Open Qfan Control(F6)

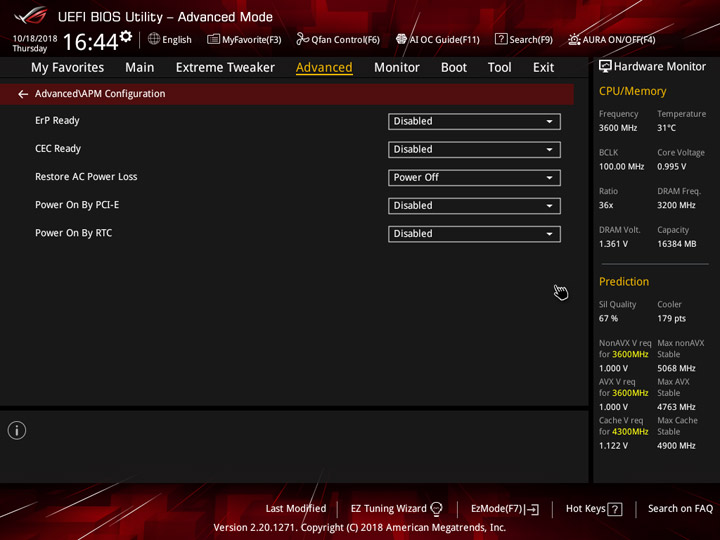338,39
